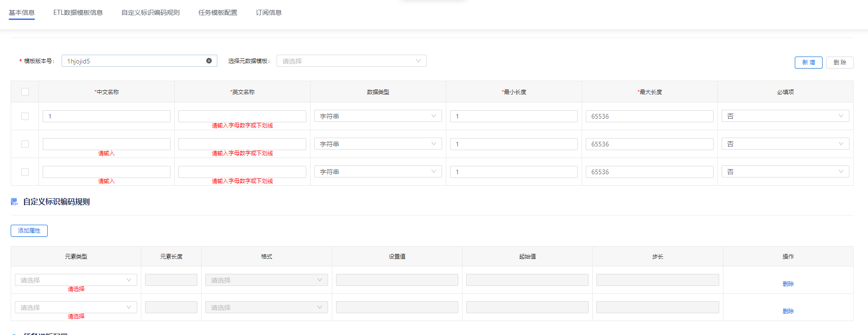
Task: Open second row 数据类型 dropdown
Action: tap(378, 144)
